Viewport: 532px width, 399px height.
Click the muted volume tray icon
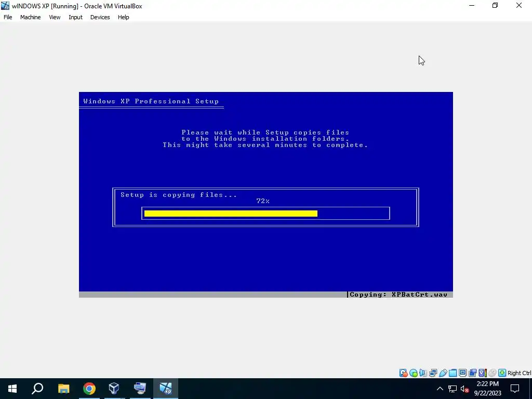coord(465,389)
